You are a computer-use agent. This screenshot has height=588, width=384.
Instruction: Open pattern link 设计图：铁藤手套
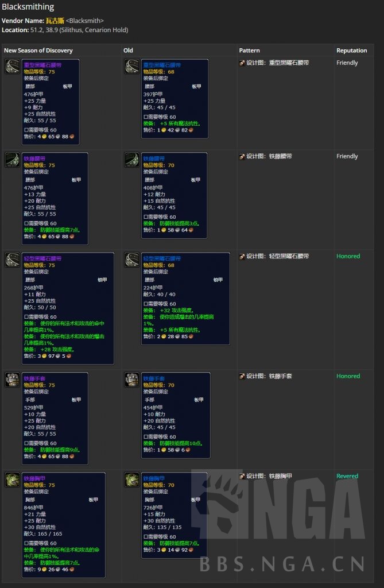click(269, 376)
